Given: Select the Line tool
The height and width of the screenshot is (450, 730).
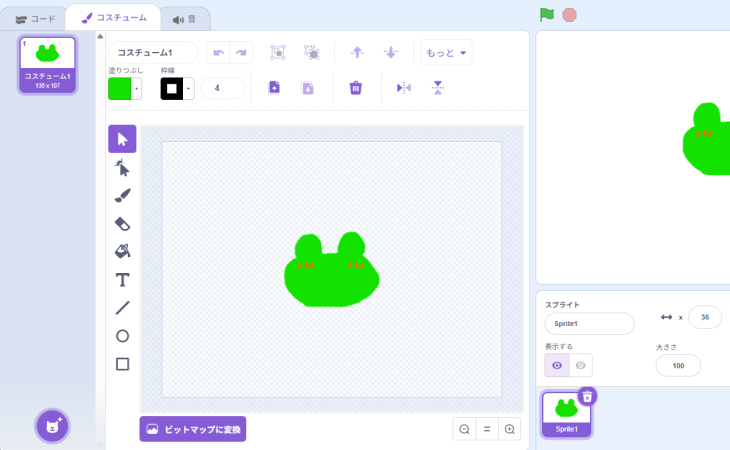Looking at the screenshot, I should [x=122, y=308].
